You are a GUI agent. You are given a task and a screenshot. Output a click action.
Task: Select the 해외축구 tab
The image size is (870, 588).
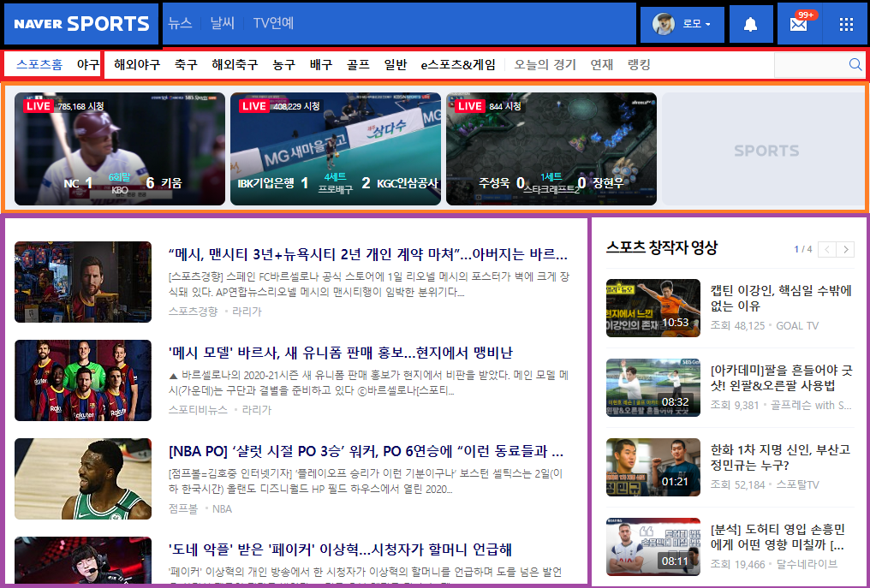pos(235,65)
